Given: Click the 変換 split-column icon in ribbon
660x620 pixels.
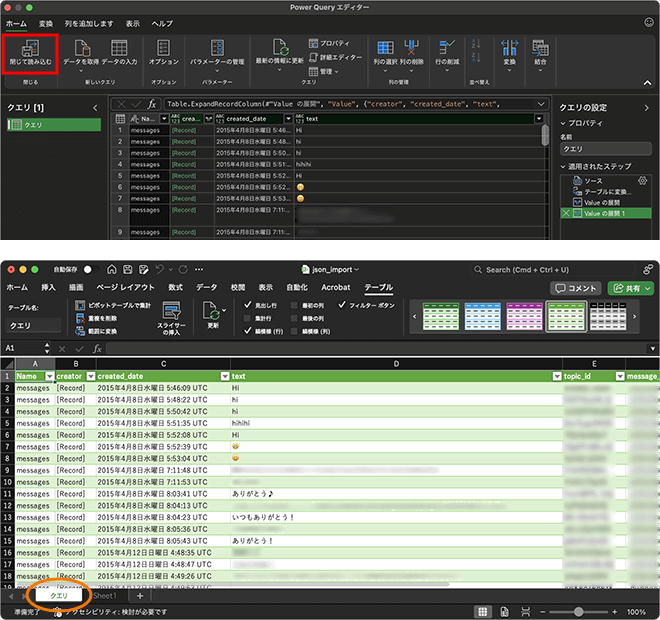Looking at the screenshot, I should (x=509, y=48).
